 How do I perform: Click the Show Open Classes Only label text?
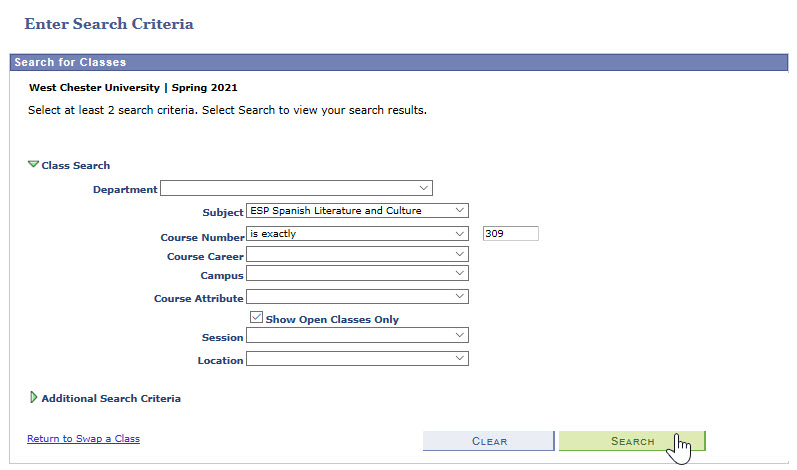(x=332, y=319)
